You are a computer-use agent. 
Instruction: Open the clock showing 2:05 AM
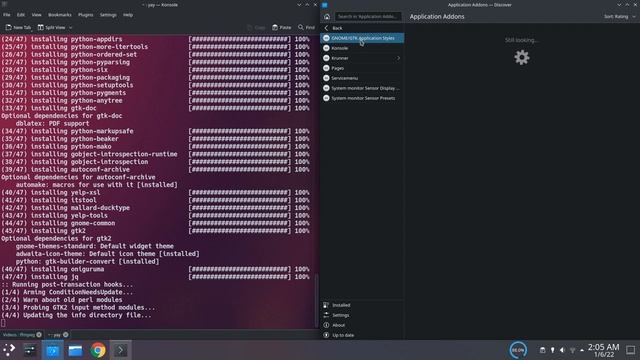[603, 350]
